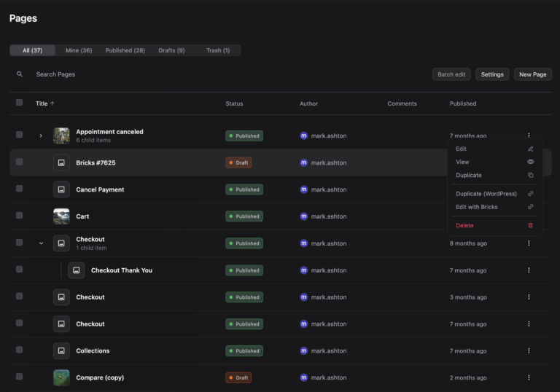Switch to the All (37) tab
The width and height of the screenshot is (560, 392).
(x=33, y=50)
